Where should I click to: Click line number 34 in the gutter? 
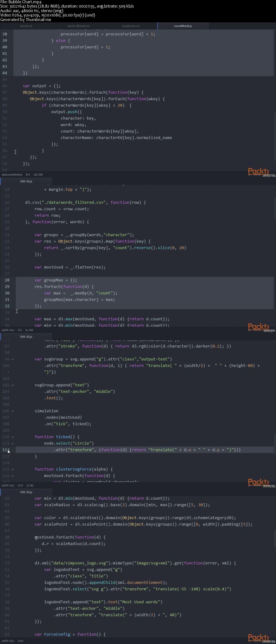click(x=7, y=319)
